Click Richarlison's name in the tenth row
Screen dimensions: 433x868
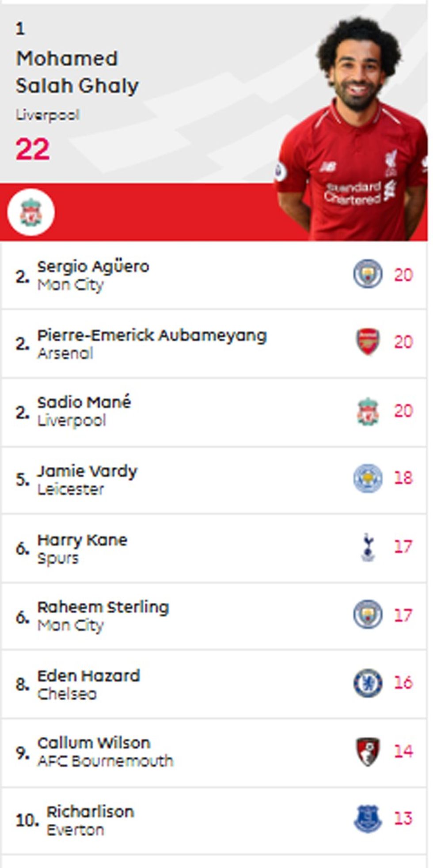(90, 811)
